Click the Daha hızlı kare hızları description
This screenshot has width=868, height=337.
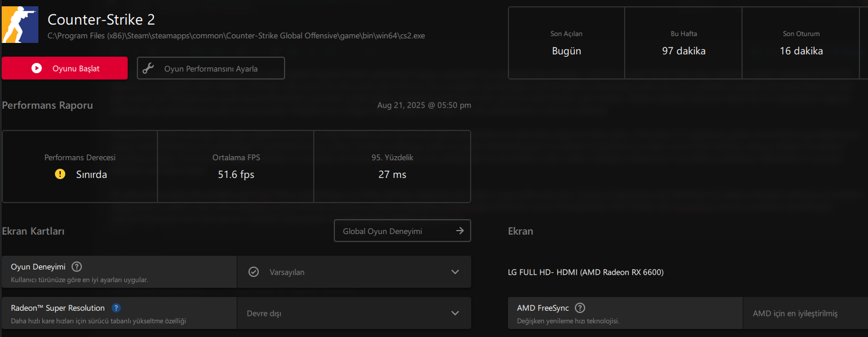point(98,321)
